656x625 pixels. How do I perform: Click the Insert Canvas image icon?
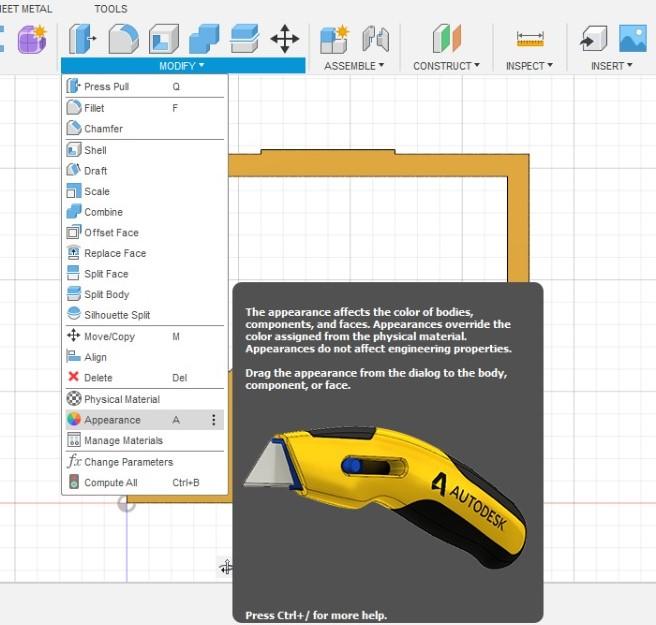(x=633, y=39)
